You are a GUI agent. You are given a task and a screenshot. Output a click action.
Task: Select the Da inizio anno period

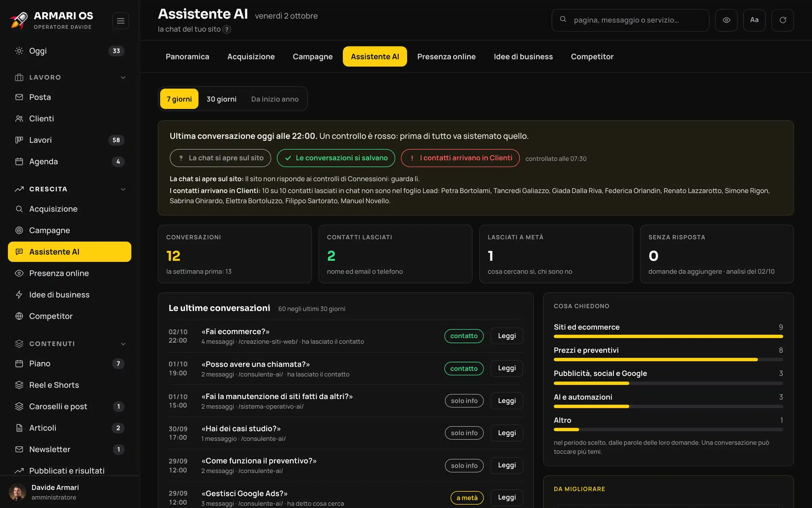click(275, 99)
